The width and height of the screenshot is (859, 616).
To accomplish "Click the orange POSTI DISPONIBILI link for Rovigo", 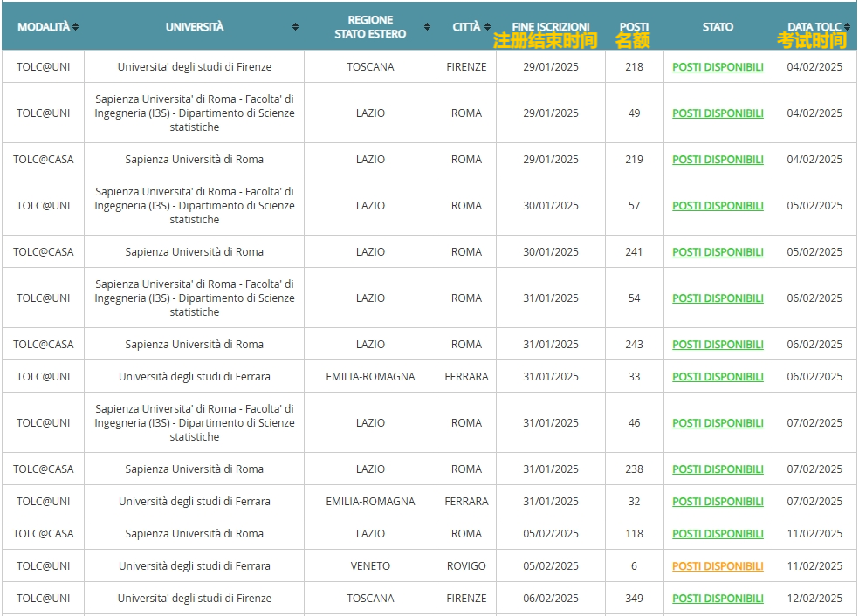I will click(718, 566).
